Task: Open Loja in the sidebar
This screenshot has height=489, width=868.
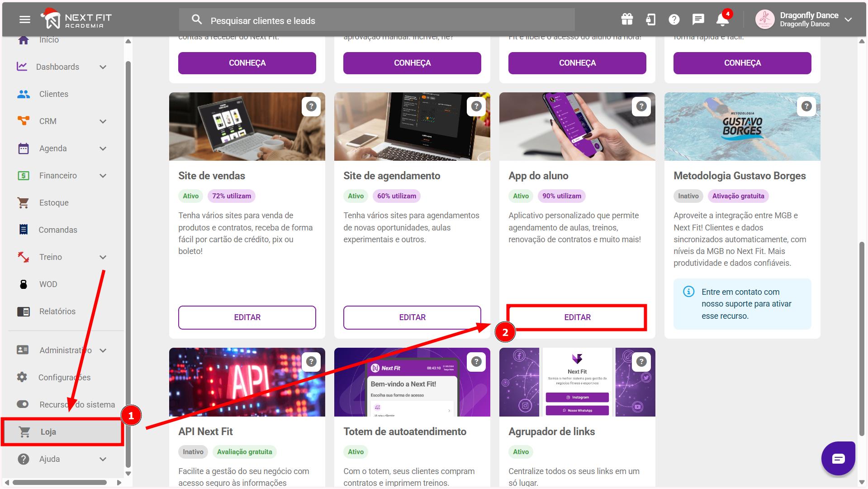Action: 62,432
